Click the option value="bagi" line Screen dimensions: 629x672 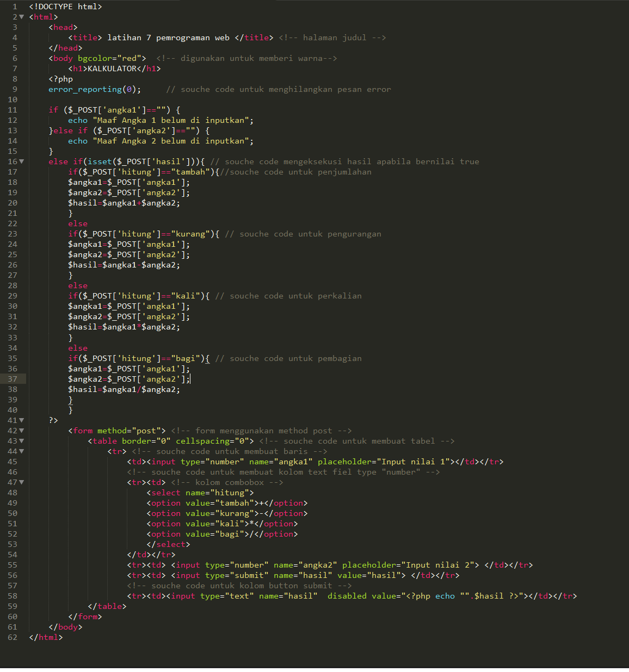tap(222, 534)
